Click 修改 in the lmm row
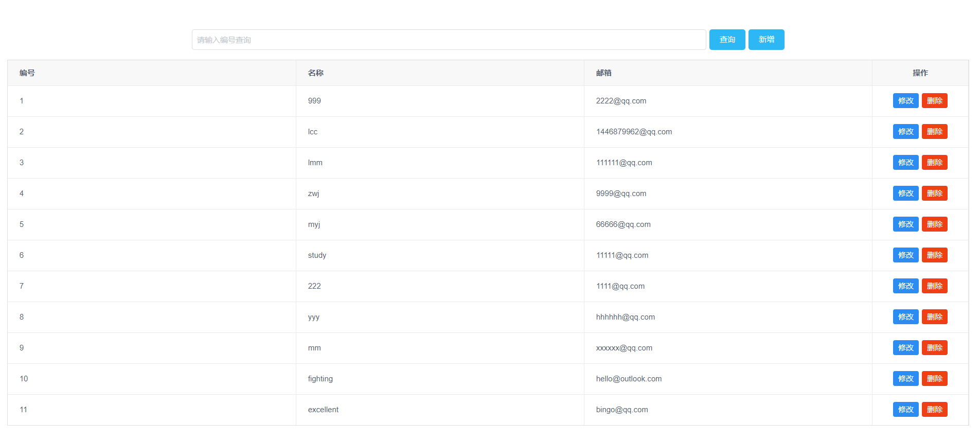The image size is (980, 440). click(905, 163)
